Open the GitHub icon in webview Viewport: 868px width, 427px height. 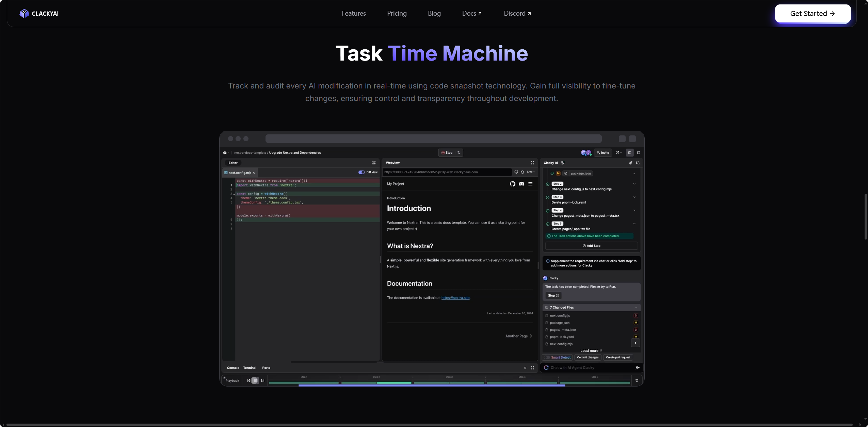pyautogui.click(x=513, y=184)
